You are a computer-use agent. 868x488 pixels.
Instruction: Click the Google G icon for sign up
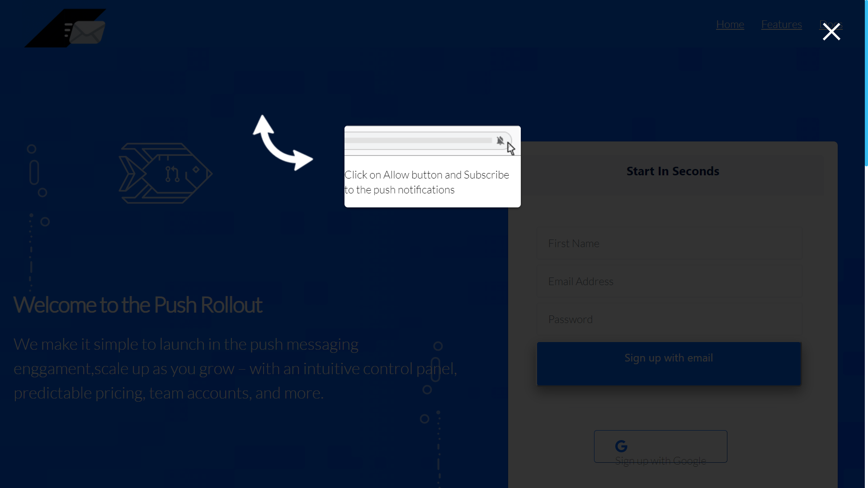pyautogui.click(x=621, y=446)
